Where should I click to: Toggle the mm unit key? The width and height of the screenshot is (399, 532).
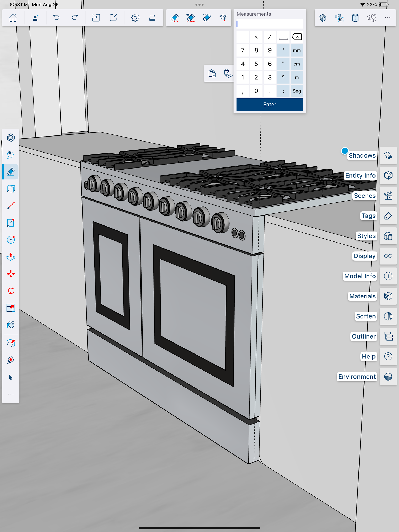click(x=297, y=50)
